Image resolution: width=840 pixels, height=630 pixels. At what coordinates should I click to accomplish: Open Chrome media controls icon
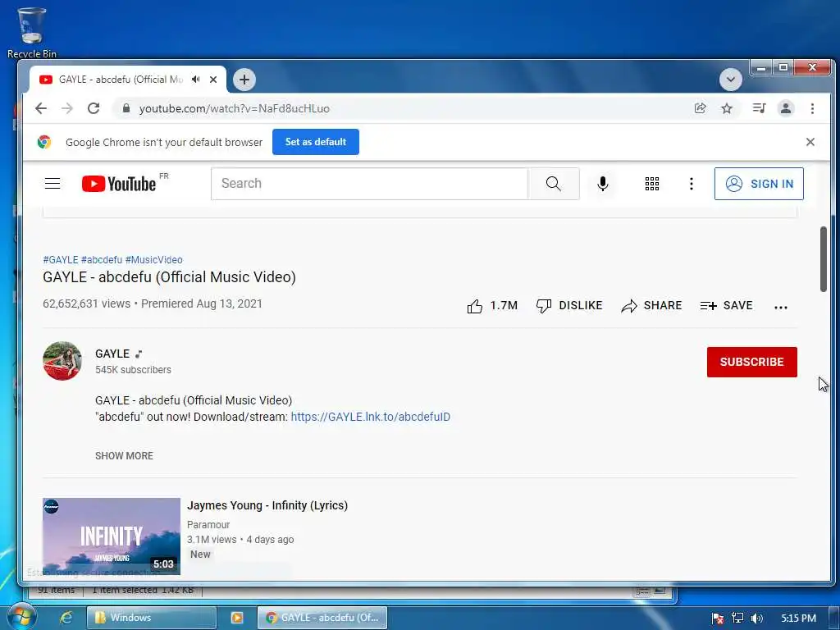coord(759,108)
